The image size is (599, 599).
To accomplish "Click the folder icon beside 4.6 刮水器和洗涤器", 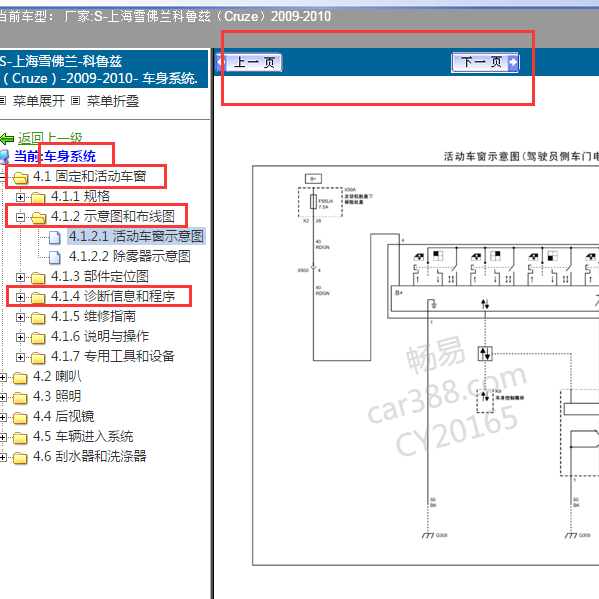I will 20,458.
